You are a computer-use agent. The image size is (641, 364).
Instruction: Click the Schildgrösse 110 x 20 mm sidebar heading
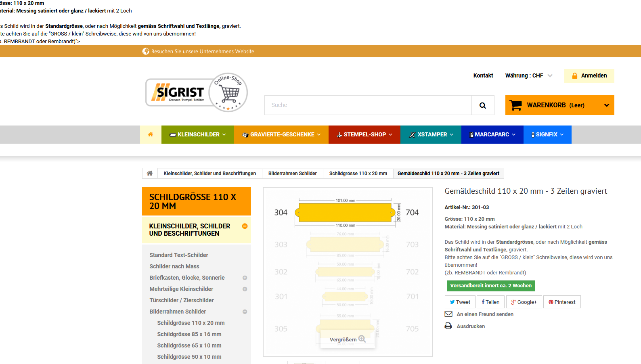pyautogui.click(x=197, y=201)
